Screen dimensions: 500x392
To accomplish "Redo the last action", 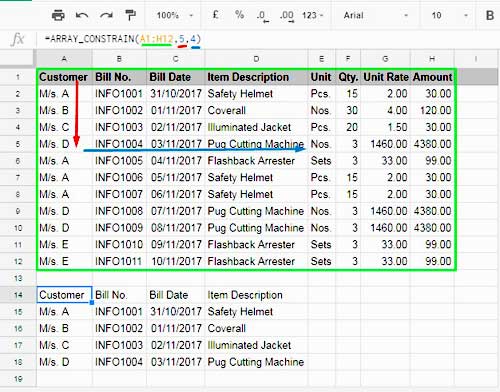I will [106, 15].
